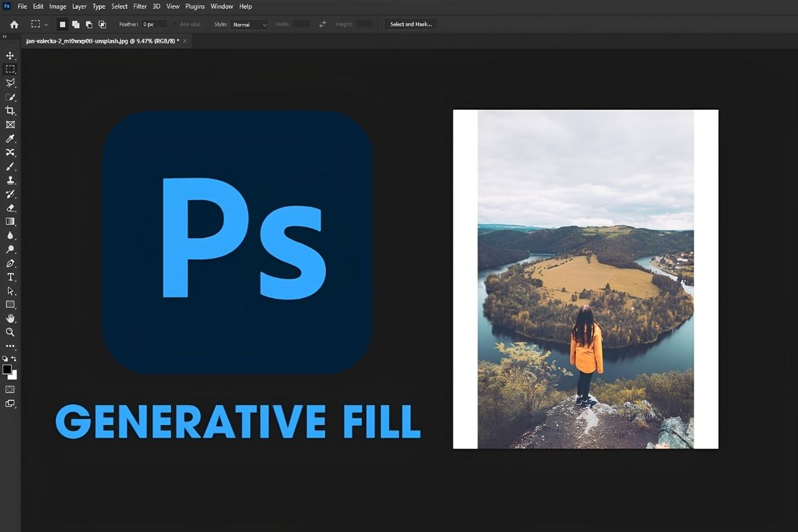
Task: Open the Plugins menu
Action: pos(196,6)
